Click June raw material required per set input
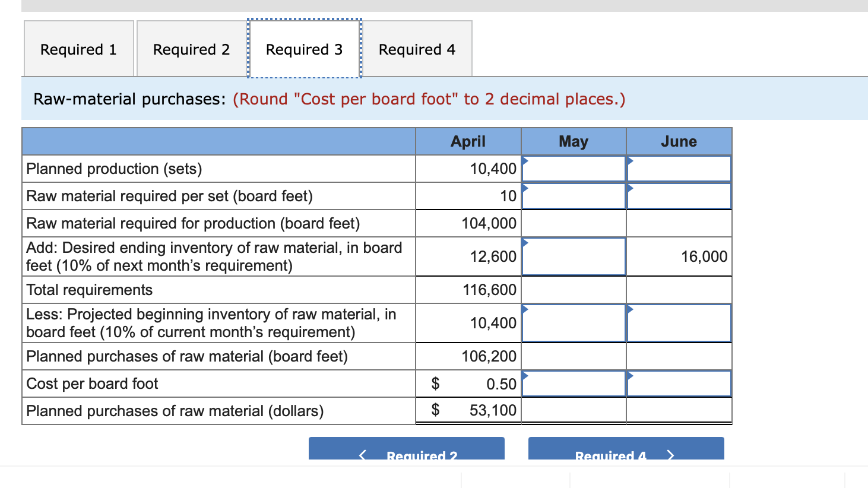The width and height of the screenshot is (868, 488). pyautogui.click(x=679, y=196)
